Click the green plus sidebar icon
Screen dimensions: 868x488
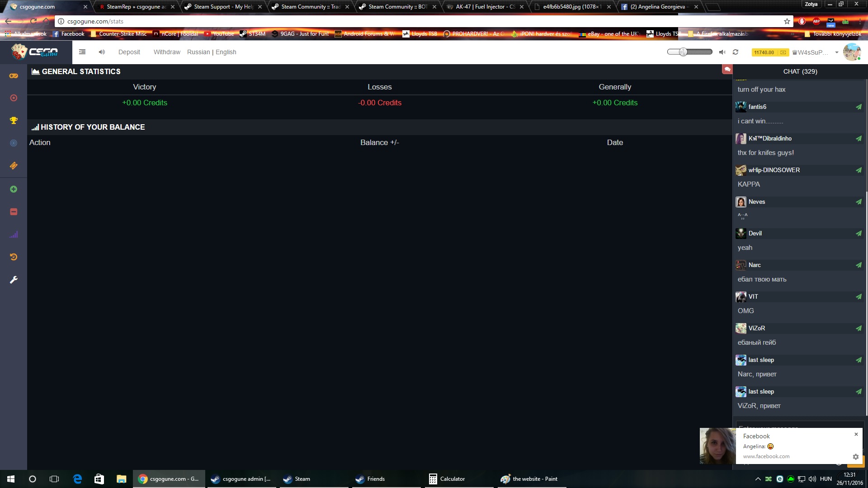pos(14,189)
